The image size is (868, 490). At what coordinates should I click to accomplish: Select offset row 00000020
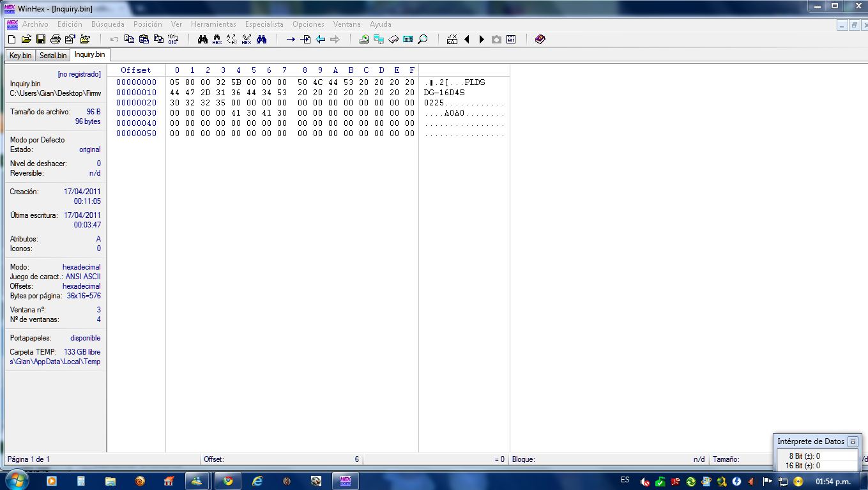(x=136, y=103)
